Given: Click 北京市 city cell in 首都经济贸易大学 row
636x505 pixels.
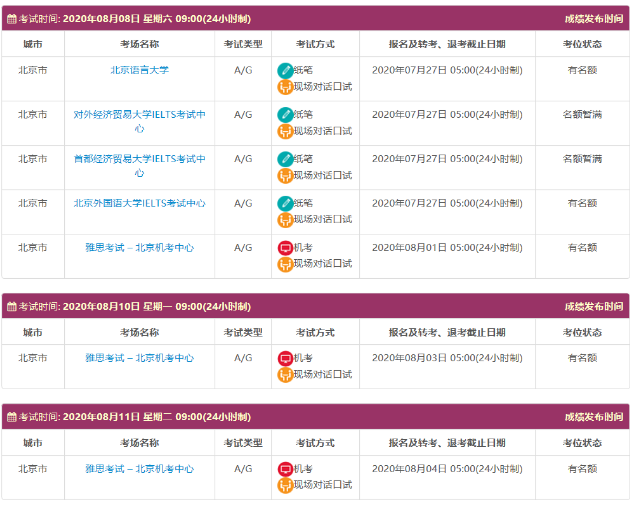Looking at the screenshot, I should pyautogui.click(x=33, y=159).
